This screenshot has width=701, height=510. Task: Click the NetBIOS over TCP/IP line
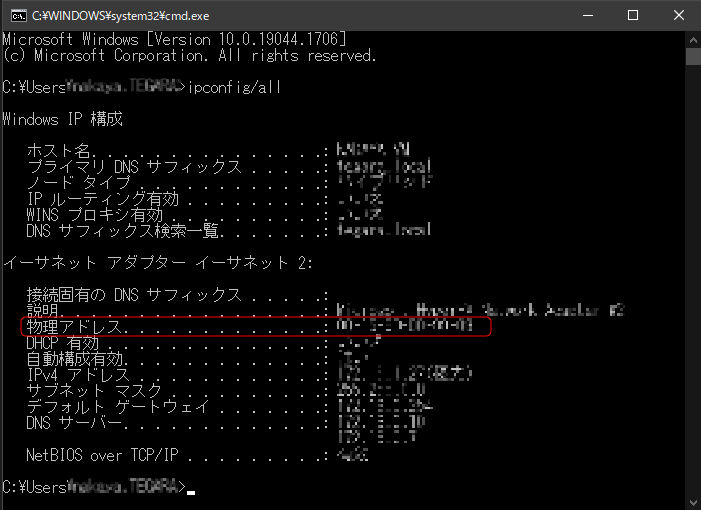102,455
